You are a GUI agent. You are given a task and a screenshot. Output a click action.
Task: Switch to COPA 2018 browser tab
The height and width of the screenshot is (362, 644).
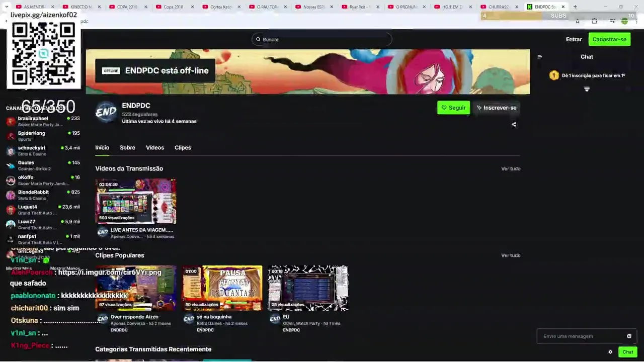(127, 7)
